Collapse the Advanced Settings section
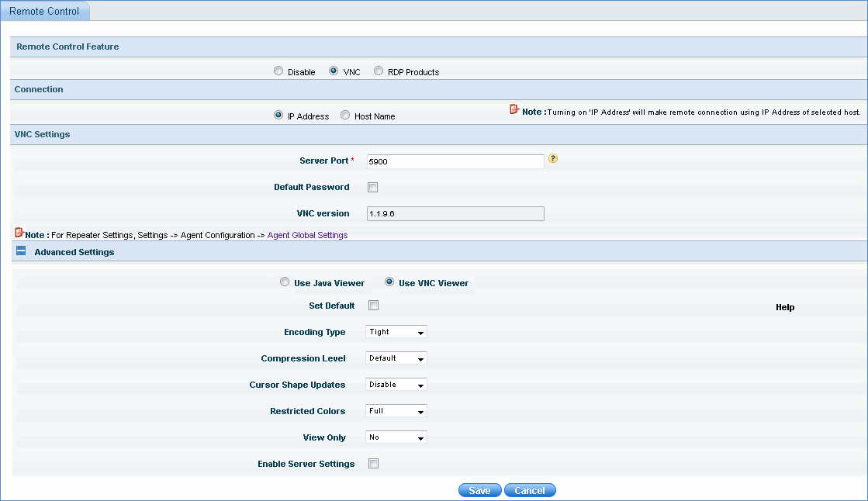868x501 pixels. point(21,251)
